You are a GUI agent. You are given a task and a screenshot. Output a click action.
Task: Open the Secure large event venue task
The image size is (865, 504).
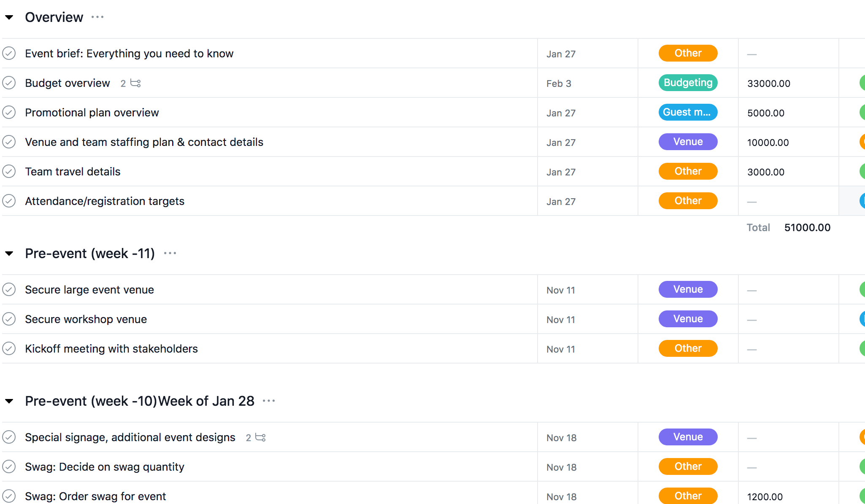click(89, 290)
